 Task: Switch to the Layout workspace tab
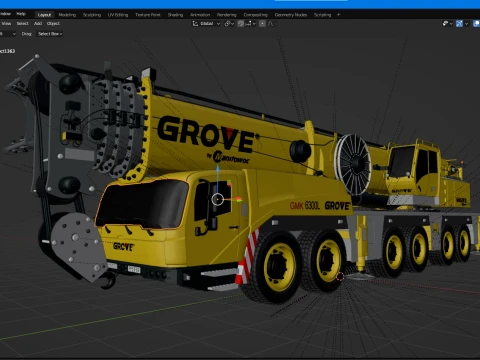tap(44, 15)
